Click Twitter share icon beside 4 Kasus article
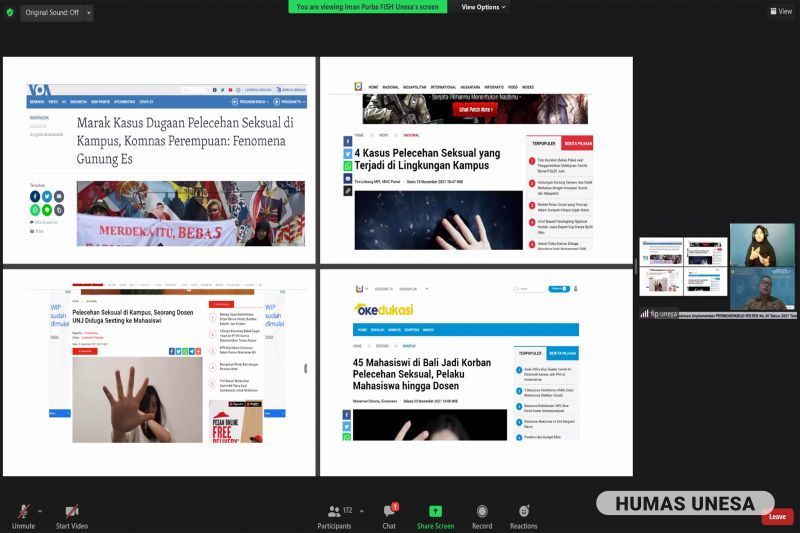 (347, 154)
